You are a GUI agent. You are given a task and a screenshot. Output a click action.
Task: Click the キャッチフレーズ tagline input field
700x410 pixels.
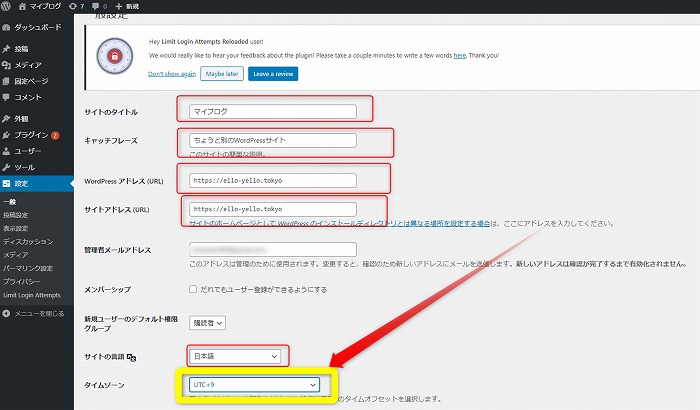[271, 140]
